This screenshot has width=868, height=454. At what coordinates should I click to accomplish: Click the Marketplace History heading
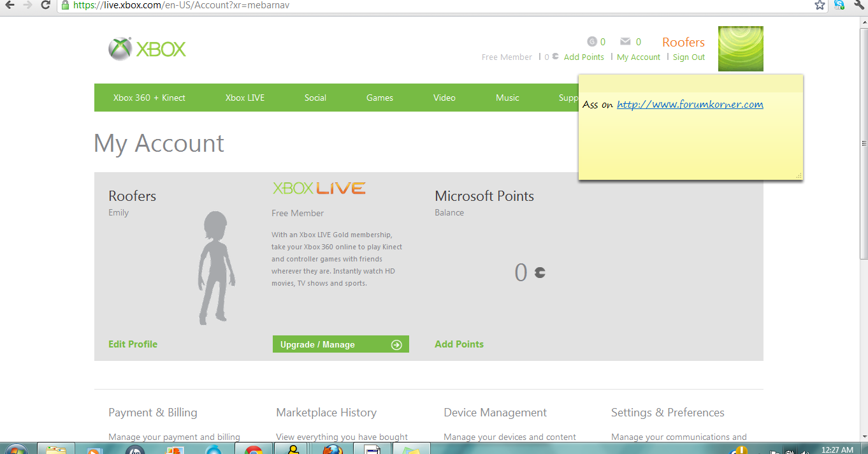(326, 413)
